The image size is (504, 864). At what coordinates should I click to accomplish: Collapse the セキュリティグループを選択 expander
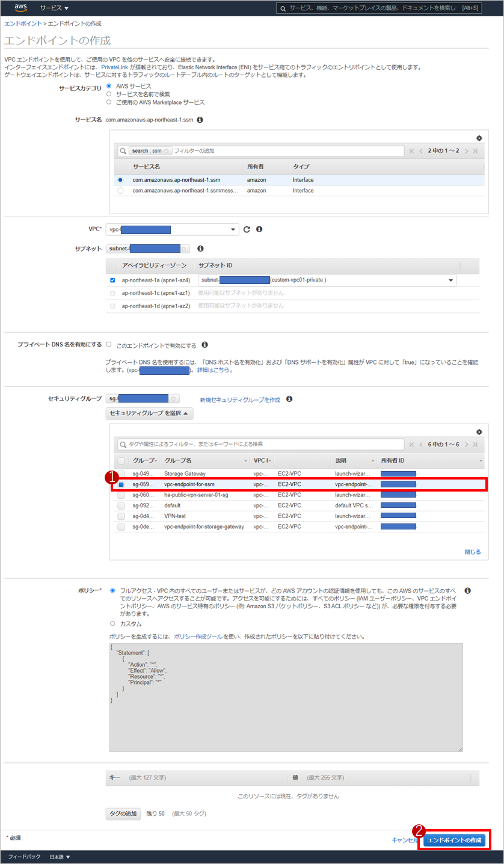click(x=149, y=413)
